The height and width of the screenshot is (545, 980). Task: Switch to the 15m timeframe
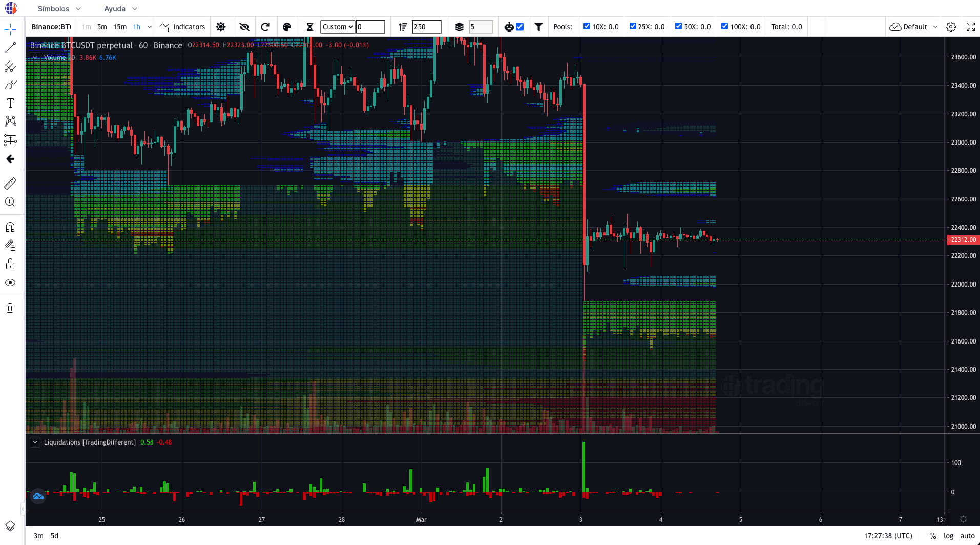(120, 27)
